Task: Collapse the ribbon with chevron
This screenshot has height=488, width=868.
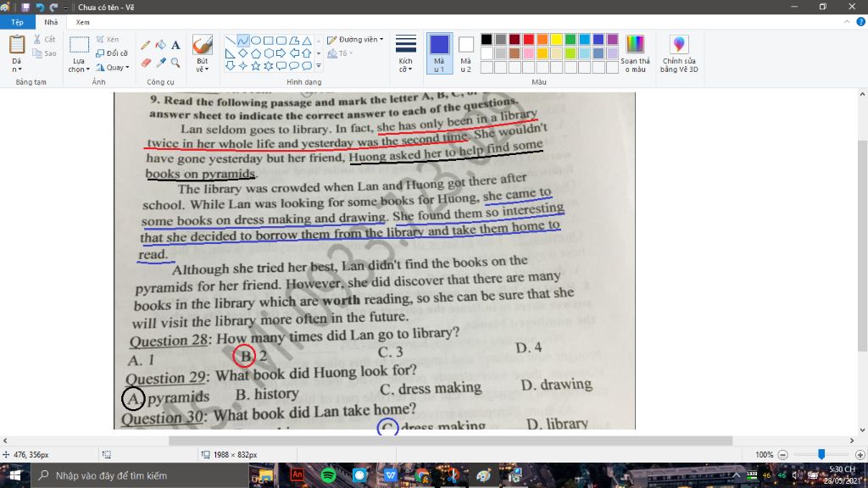Action: pos(847,21)
